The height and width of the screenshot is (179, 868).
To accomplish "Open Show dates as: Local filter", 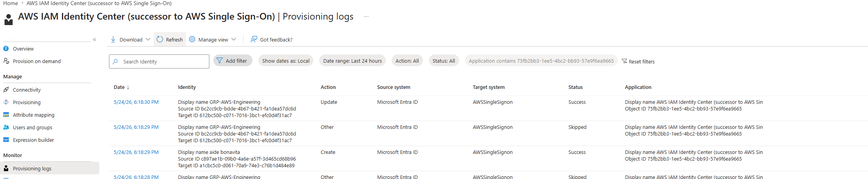I will coord(286,61).
